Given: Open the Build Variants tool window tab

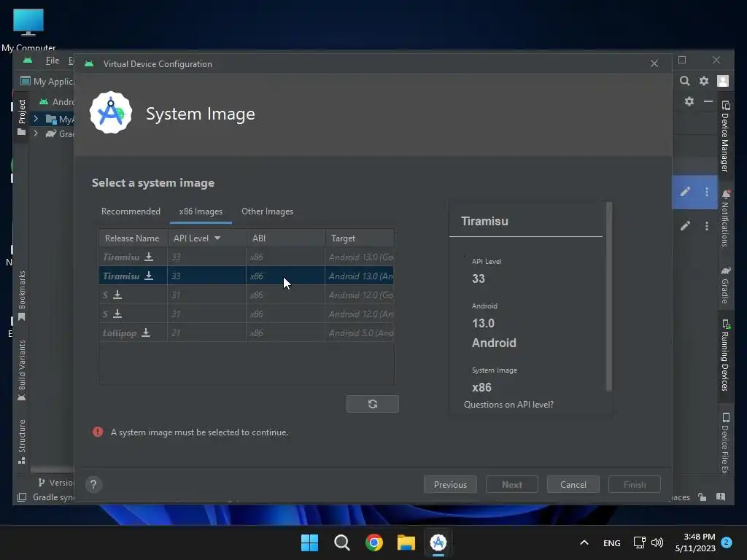Looking at the screenshot, I should point(21,370).
